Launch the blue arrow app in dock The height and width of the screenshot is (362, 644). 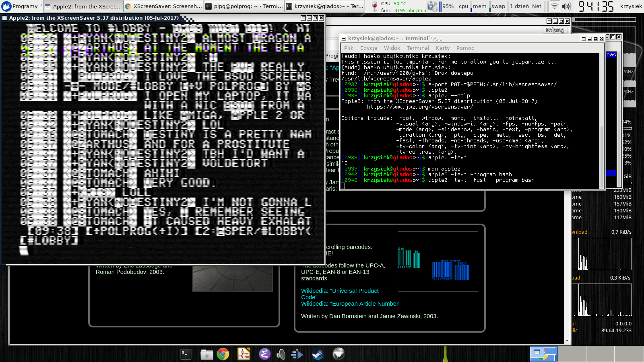[x=297, y=354]
